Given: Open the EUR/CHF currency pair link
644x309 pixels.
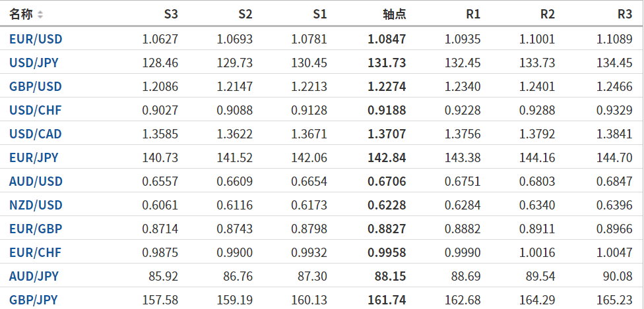Looking at the screenshot, I should 35,252.
